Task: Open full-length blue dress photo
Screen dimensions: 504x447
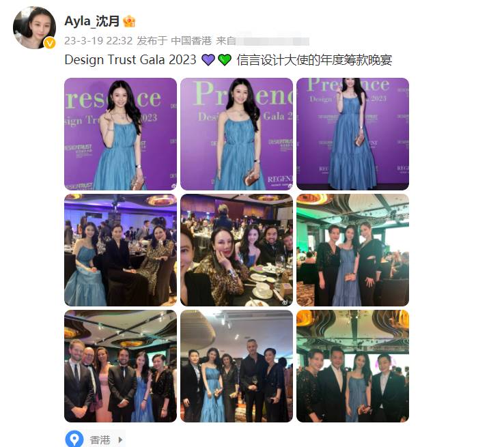Action: 352,134
